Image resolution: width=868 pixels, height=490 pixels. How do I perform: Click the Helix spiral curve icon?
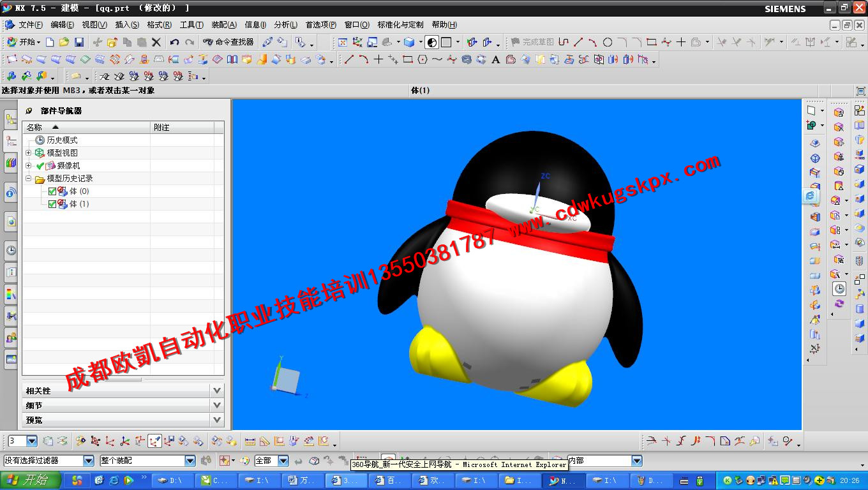point(467,59)
